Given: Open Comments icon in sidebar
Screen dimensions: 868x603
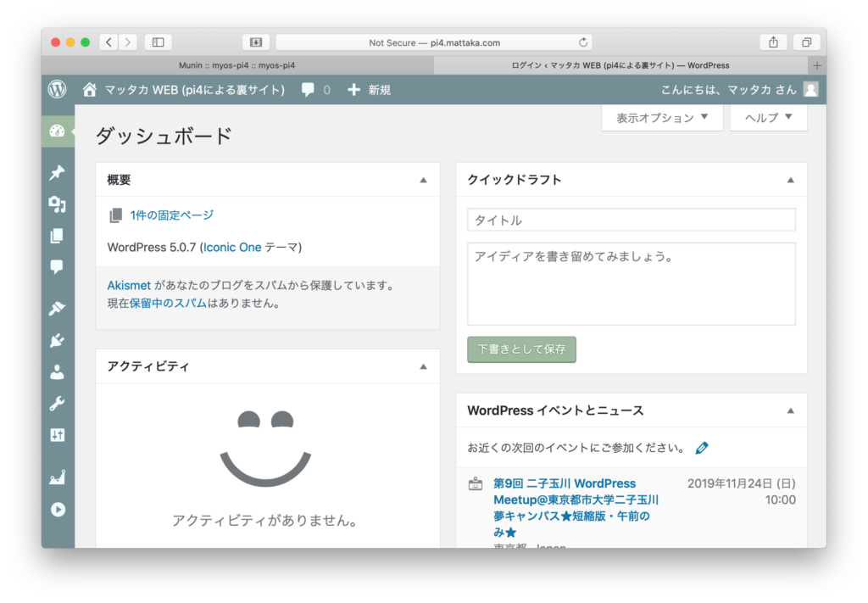Looking at the screenshot, I should [57, 267].
